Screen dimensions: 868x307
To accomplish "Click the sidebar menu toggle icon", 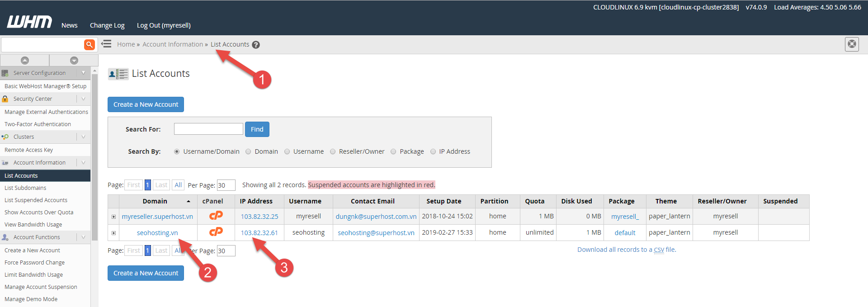I will click(x=106, y=44).
